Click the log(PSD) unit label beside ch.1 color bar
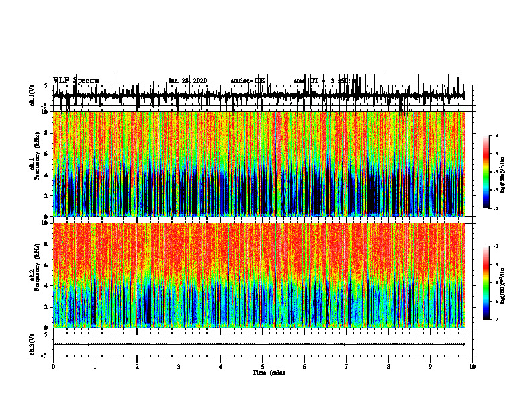The image size is (532, 411). coord(503,175)
